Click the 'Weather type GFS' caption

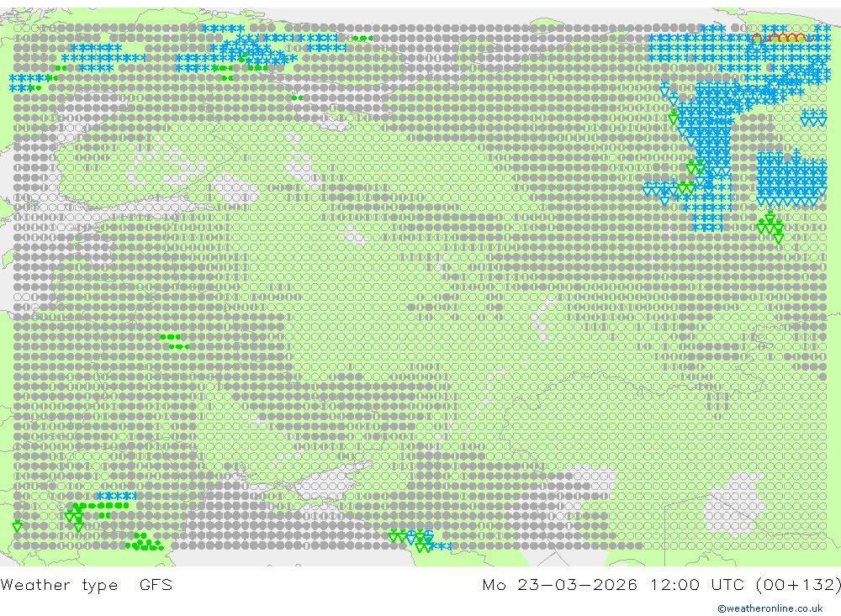(87, 584)
